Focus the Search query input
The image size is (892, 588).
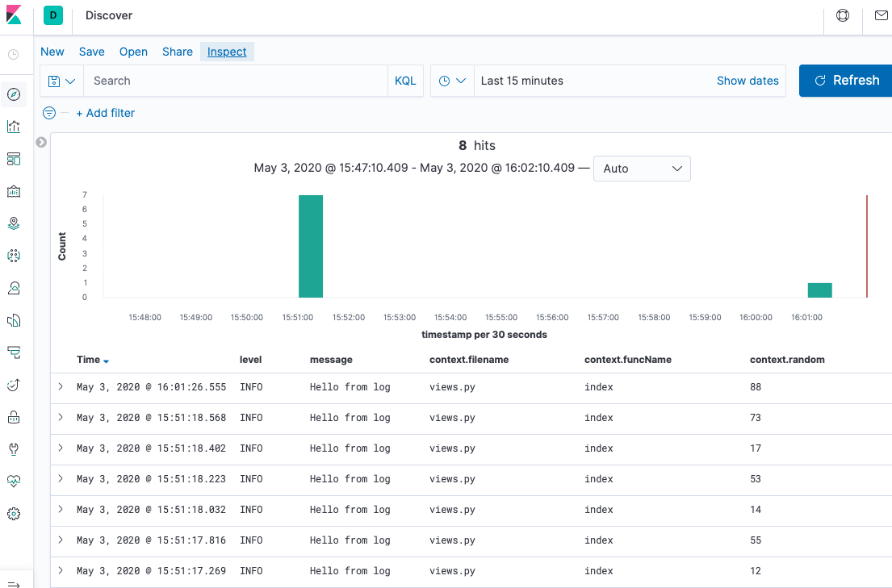[236, 81]
